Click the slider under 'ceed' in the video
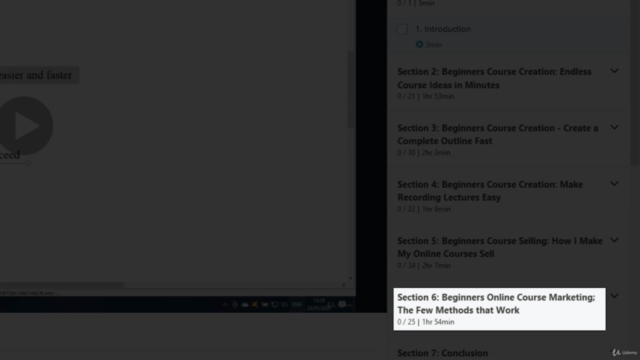 click(x=15, y=163)
